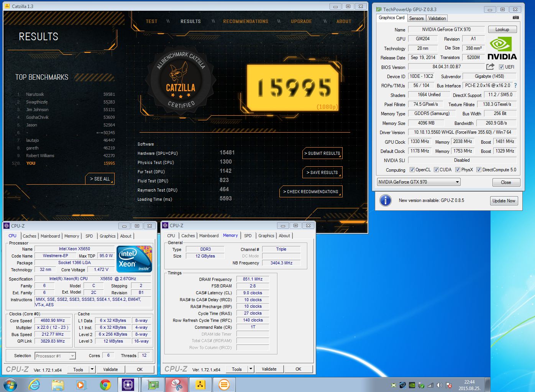Click the Show Desktop strip
Image resolution: width=535 pixels, height=392 pixels.
click(x=488, y=385)
